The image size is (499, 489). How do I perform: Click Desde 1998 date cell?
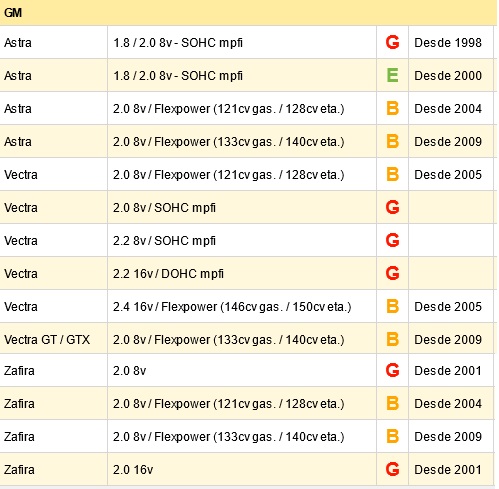451,42
